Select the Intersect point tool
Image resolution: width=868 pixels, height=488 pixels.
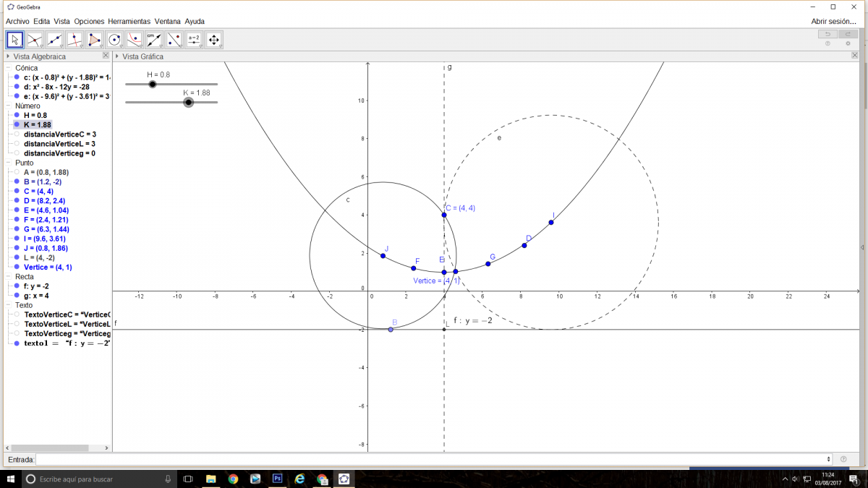(x=35, y=40)
